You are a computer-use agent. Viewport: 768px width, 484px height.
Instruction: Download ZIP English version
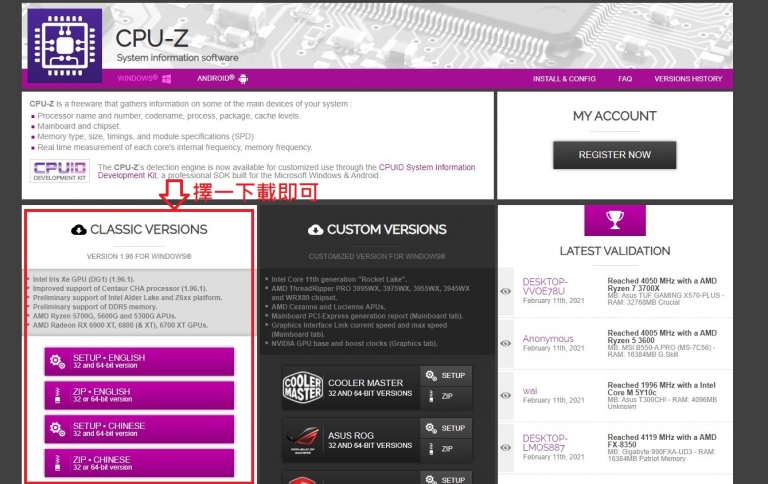139,395
